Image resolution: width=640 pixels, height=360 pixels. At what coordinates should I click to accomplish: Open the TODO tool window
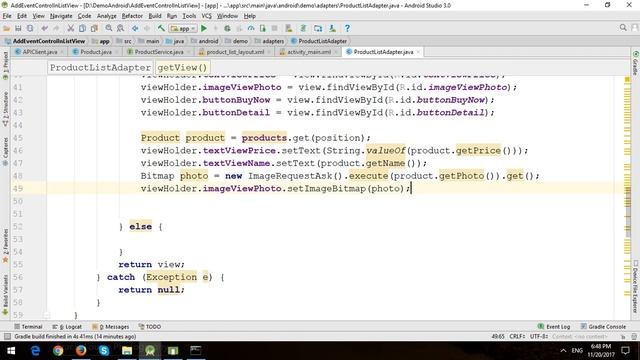coord(150,327)
